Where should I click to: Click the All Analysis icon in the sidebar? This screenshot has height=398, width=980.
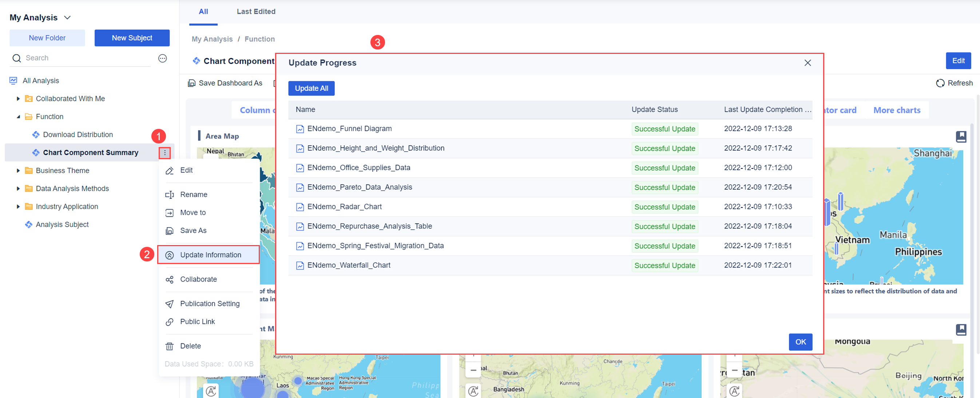point(13,80)
